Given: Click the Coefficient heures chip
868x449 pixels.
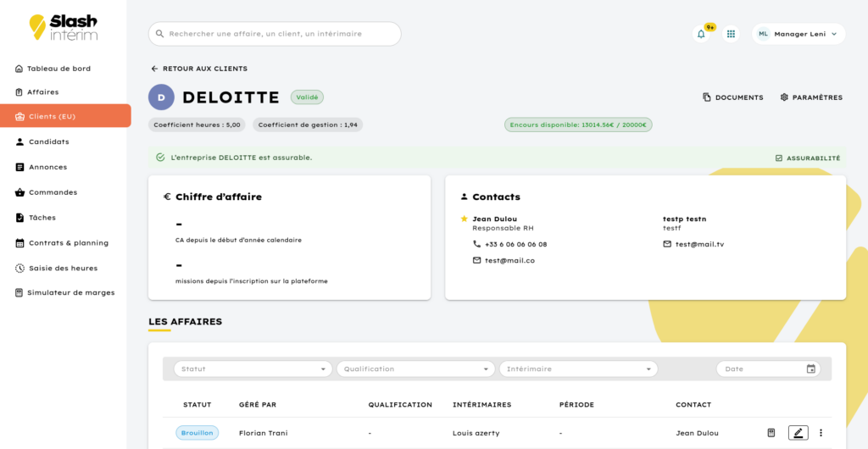Looking at the screenshot, I should [197, 125].
